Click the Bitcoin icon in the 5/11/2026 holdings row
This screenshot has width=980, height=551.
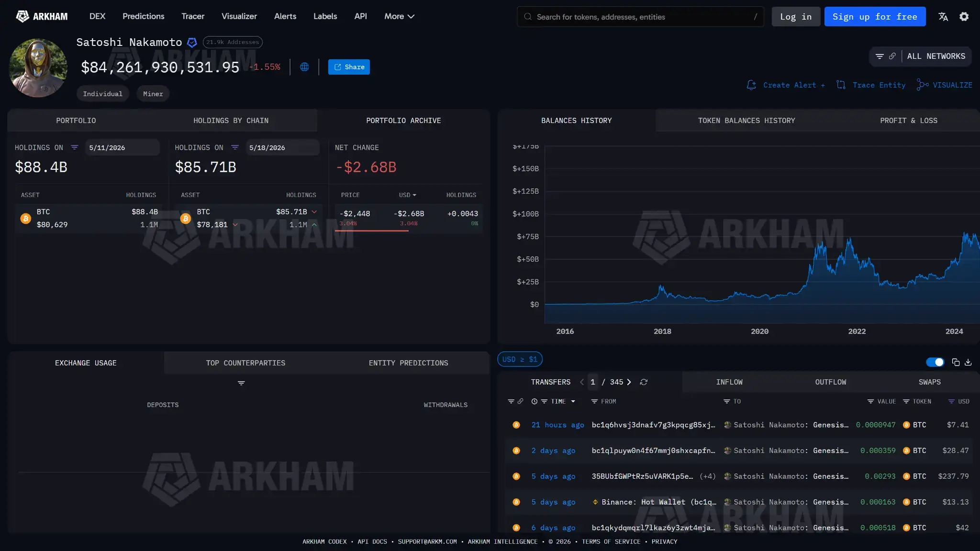point(26,219)
